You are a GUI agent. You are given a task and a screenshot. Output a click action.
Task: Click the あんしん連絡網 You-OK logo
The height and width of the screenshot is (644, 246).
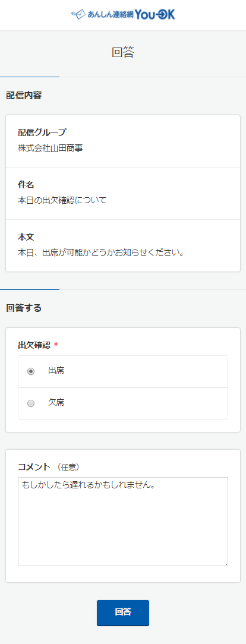(x=123, y=14)
